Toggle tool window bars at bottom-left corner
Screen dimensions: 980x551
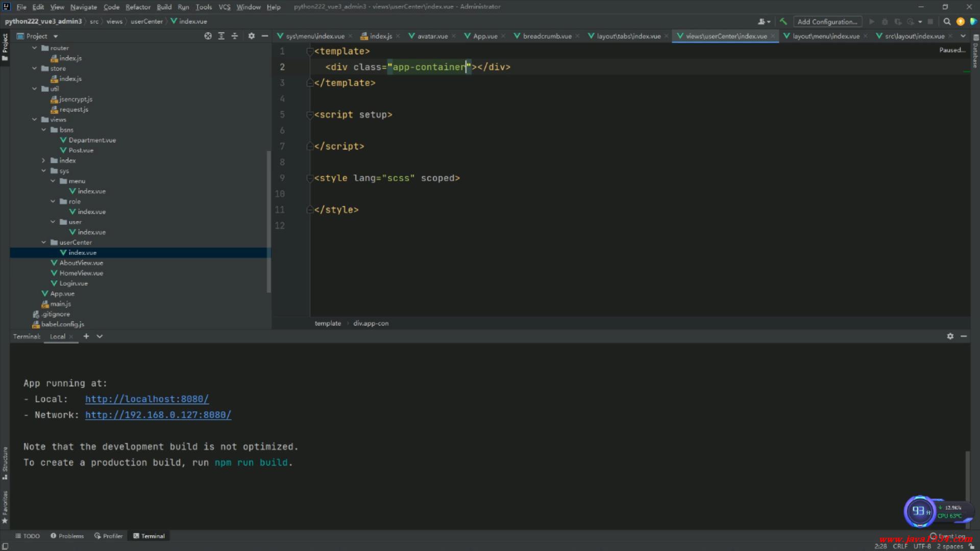coord(5,546)
